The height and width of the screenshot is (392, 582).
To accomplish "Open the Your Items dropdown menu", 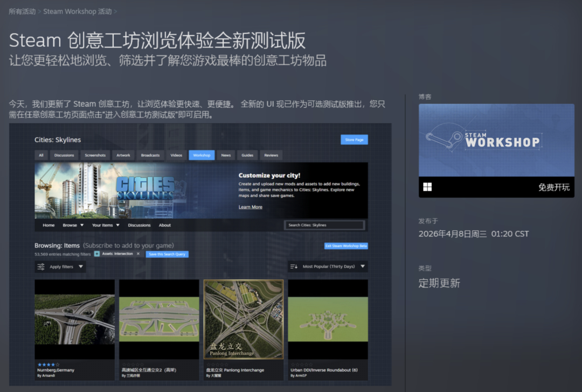I will coord(106,225).
